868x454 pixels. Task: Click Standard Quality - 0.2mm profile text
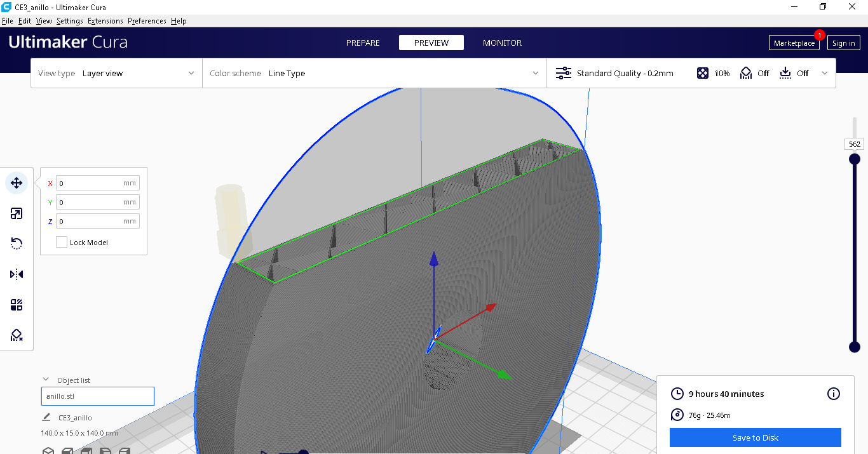pos(625,73)
